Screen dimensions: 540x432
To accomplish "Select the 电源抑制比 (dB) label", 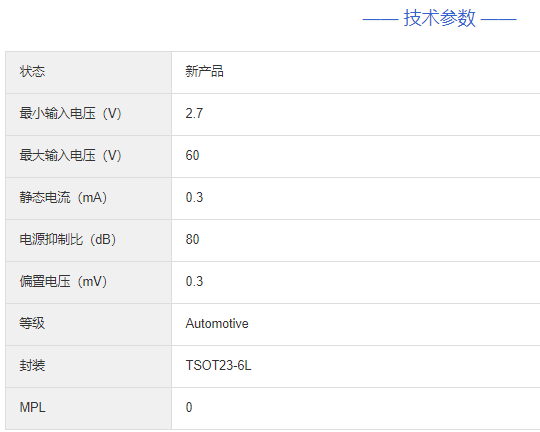I will 68,239.
